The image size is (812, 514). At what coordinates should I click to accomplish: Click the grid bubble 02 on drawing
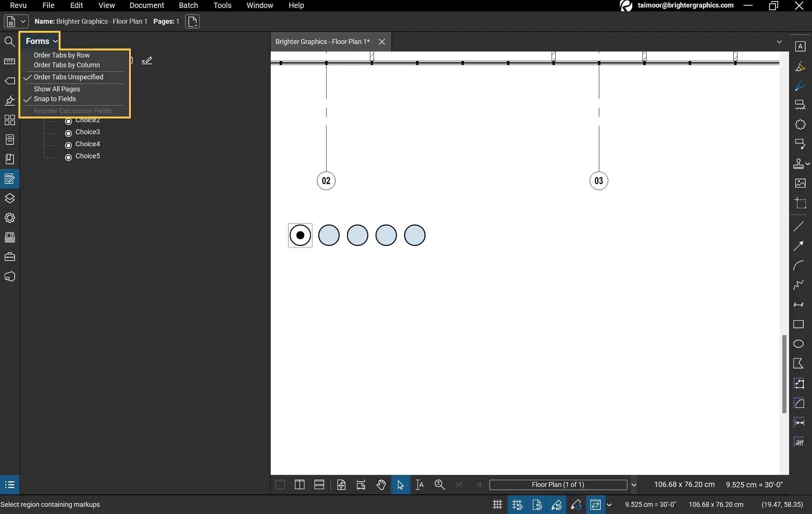(x=326, y=181)
